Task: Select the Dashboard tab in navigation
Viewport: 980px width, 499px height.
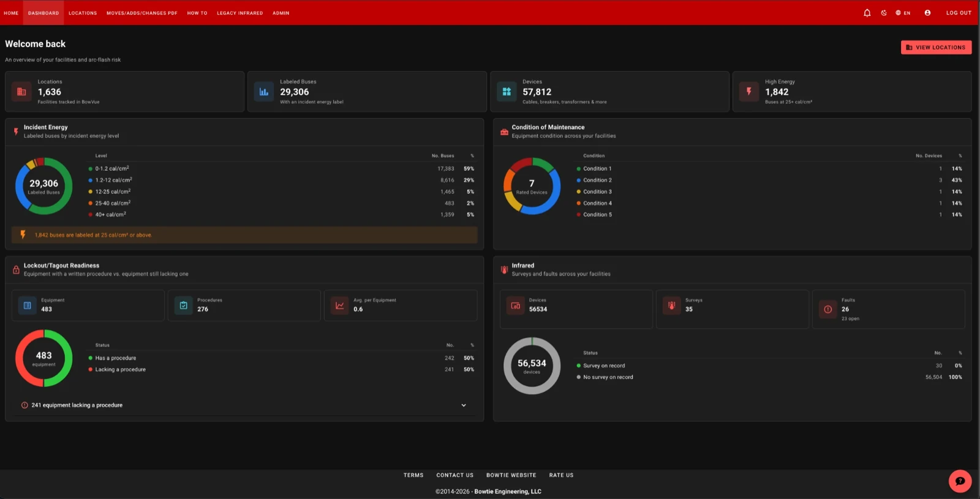Action: coord(43,13)
